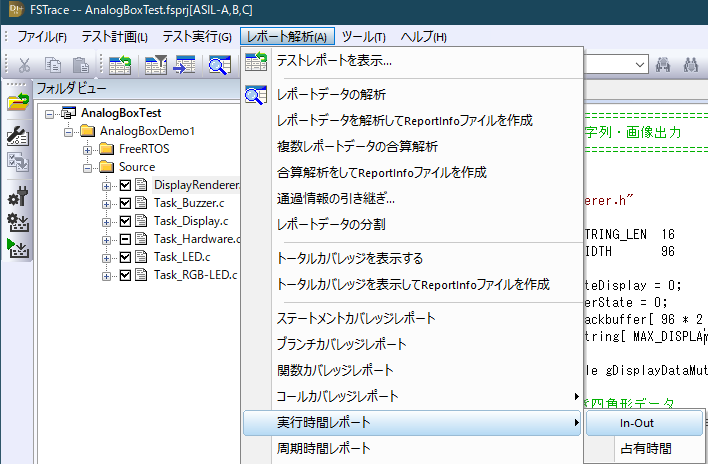Click the gears build sidebar icon

tap(18, 223)
